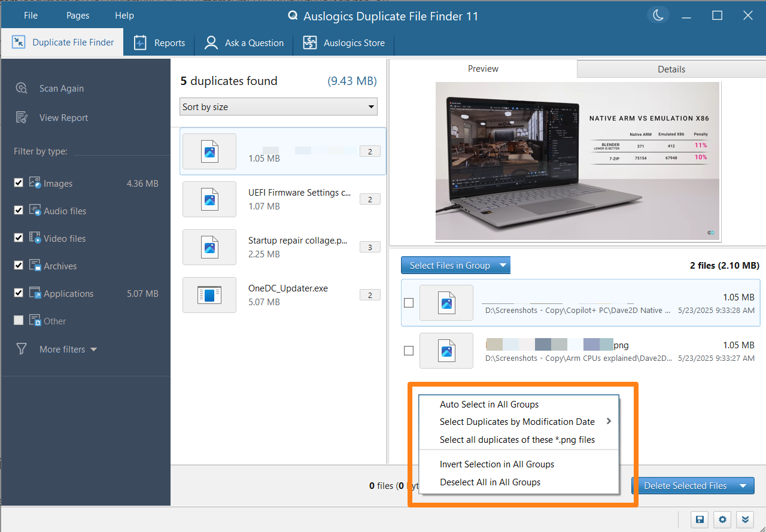Open Delete Selected Files dropdown arrow

(x=743, y=486)
